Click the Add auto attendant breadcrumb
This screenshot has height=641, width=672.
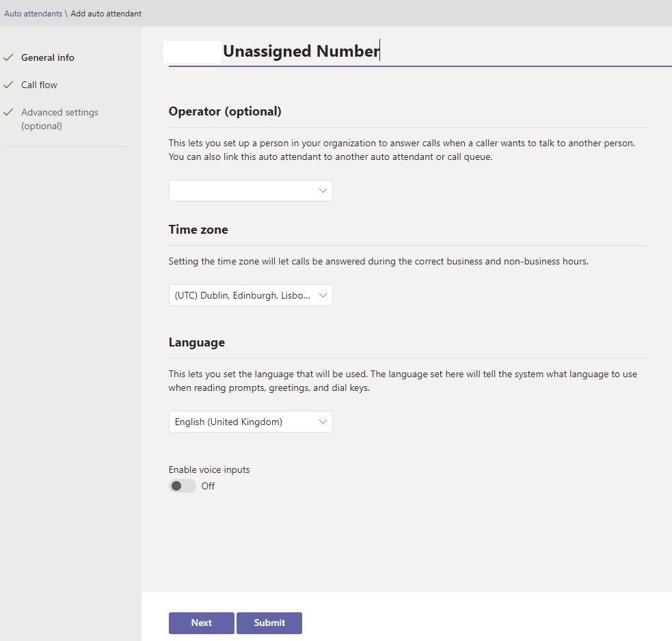tap(106, 14)
